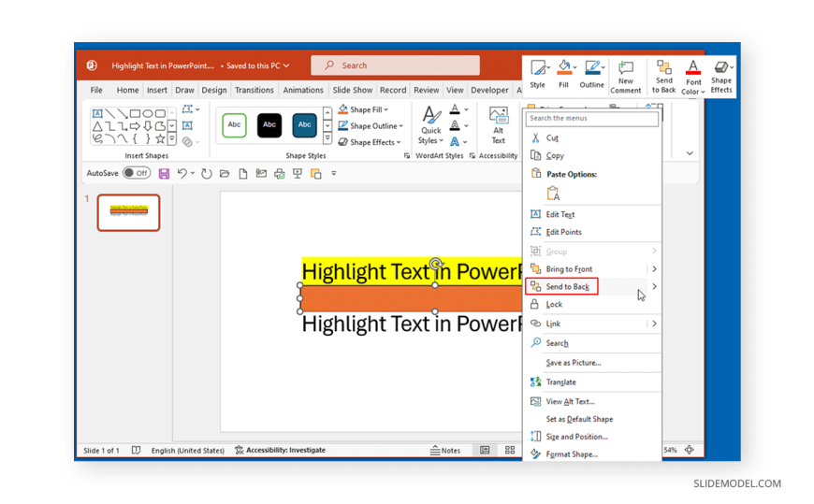The height and width of the screenshot is (504, 814).
Task: Open Quick Styles WordArt gallery
Action: pos(431,125)
